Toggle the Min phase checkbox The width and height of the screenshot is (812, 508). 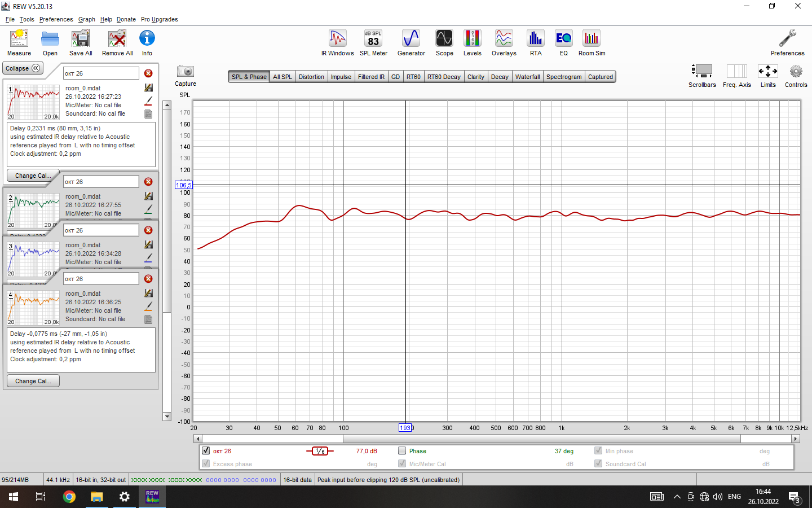click(x=598, y=451)
